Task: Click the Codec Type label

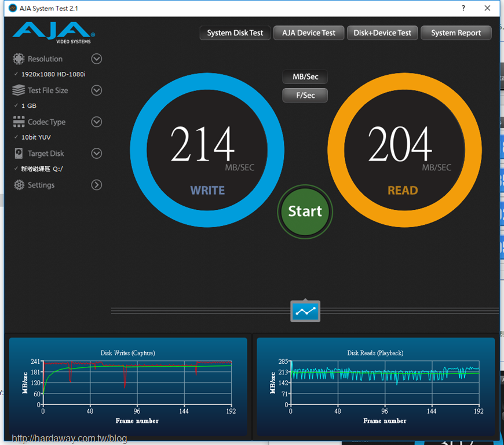Action: pos(46,122)
